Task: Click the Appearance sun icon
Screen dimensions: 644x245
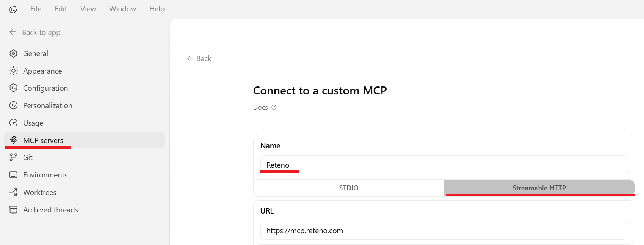Action: [14, 71]
